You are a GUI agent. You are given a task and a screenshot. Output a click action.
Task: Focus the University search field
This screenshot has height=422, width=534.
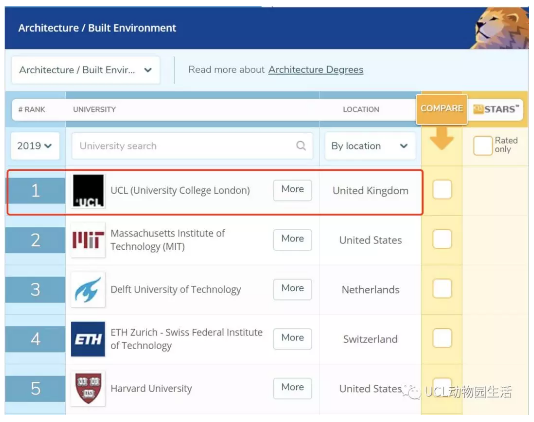click(x=192, y=146)
